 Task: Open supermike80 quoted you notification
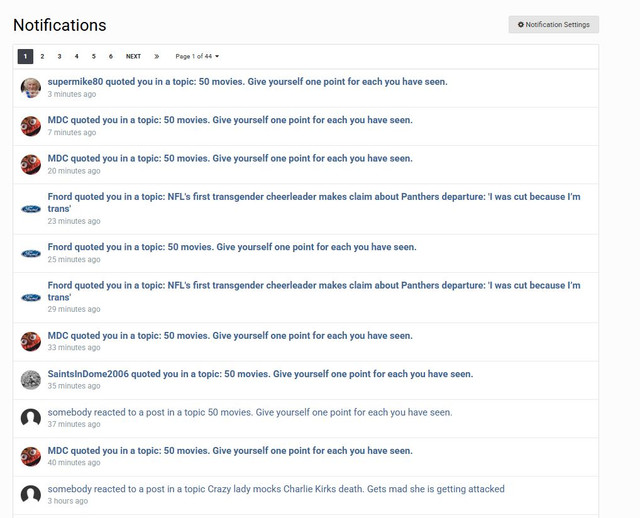[x=247, y=82]
